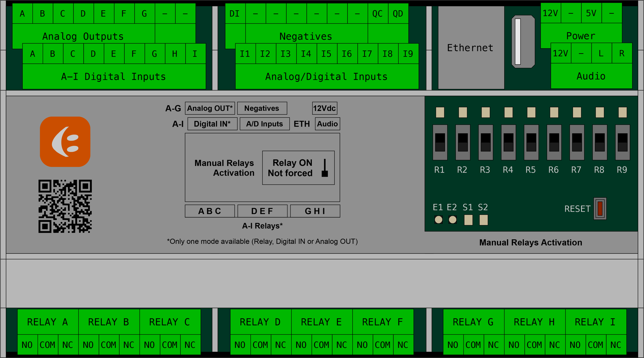
Task: Click the QR code image
Action: click(x=65, y=206)
